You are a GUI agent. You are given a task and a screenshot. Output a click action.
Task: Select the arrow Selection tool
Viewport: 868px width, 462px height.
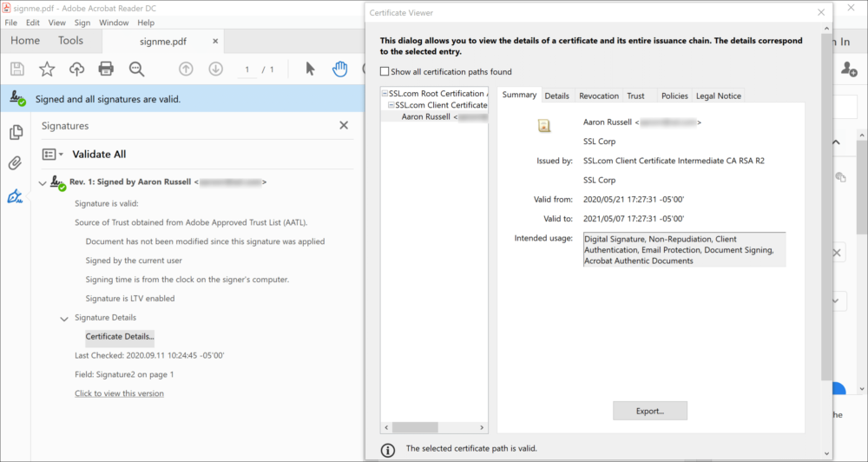click(x=311, y=69)
